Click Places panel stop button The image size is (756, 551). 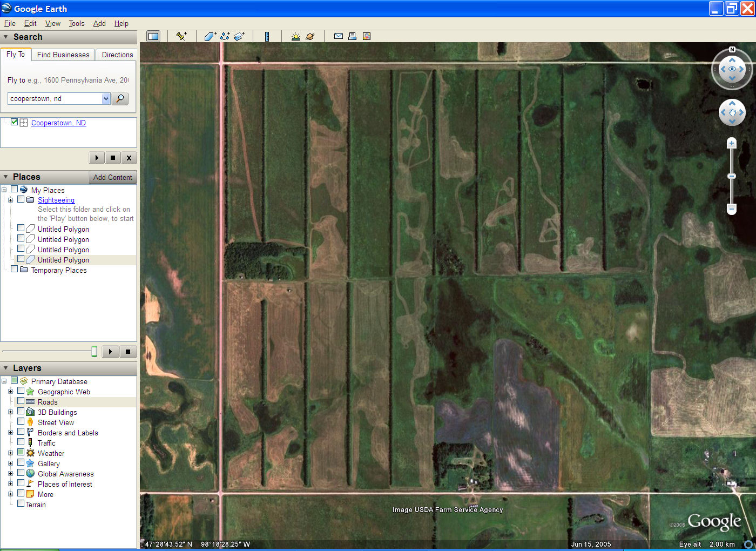coord(128,352)
